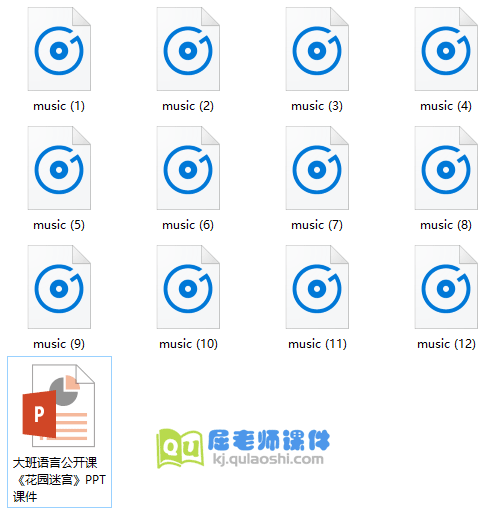Viewport: 482px width, 513px height.
Task: Select the music (9) file icon
Action: tap(59, 287)
